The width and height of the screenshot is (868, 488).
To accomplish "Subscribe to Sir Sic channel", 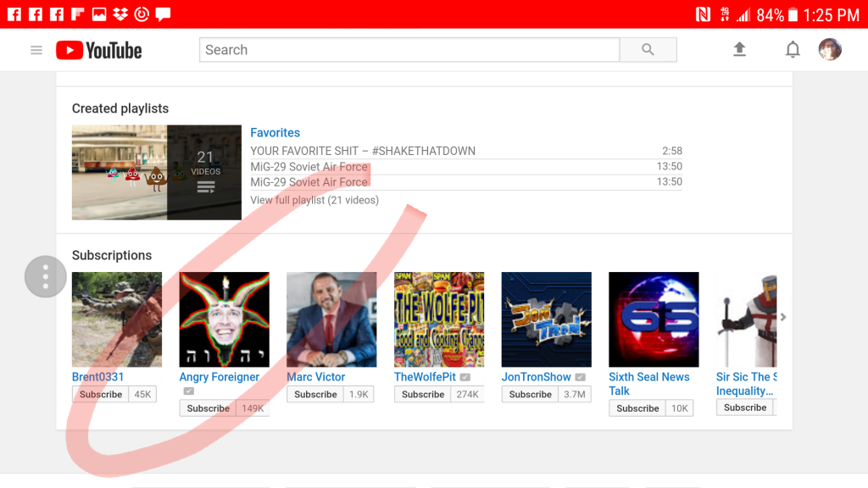I will pos(745,408).
